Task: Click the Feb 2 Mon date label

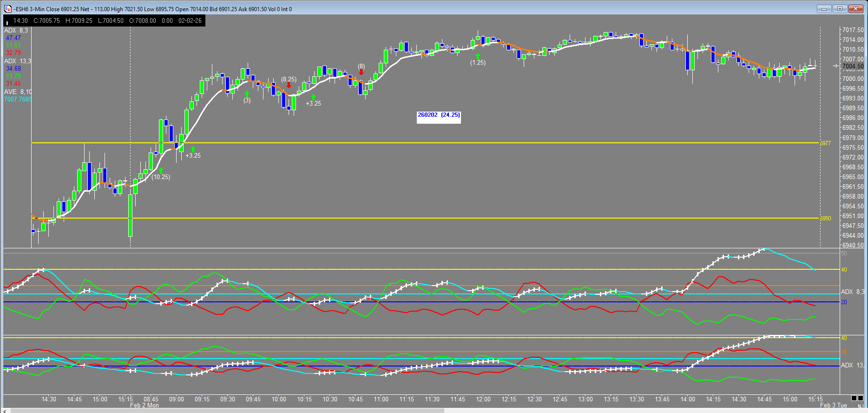Action: pos(144,405)
